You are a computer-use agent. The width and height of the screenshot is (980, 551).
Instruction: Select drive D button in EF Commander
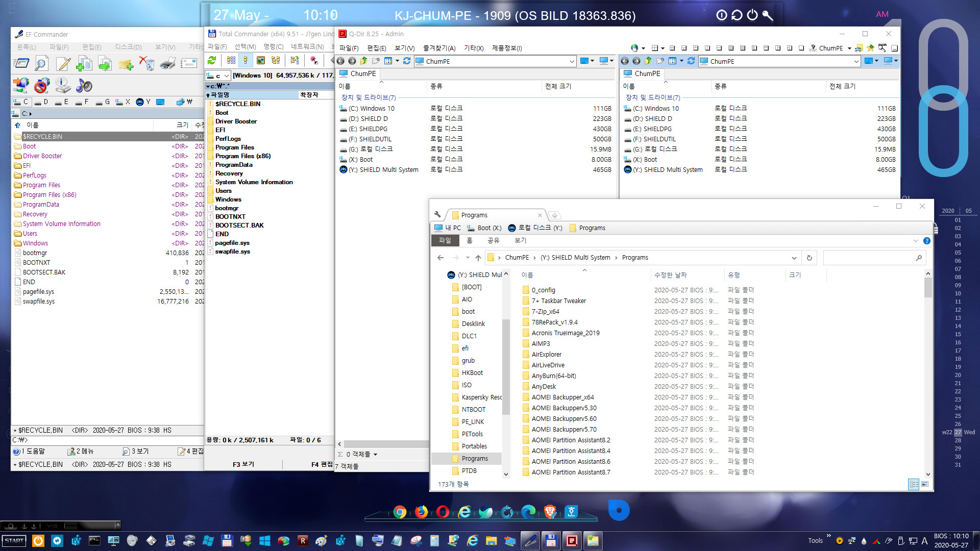[x=41, y=102]
